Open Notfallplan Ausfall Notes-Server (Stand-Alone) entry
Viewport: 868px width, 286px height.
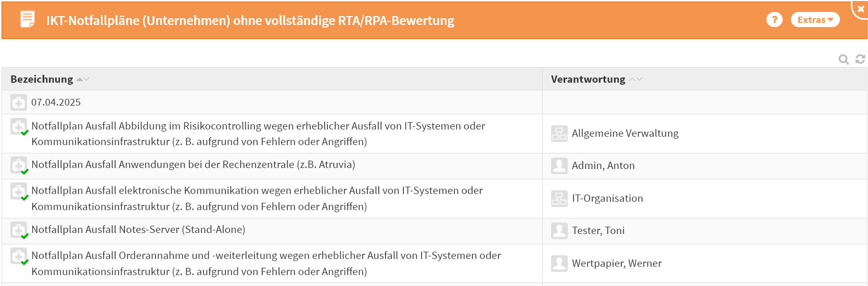(138, 230)
